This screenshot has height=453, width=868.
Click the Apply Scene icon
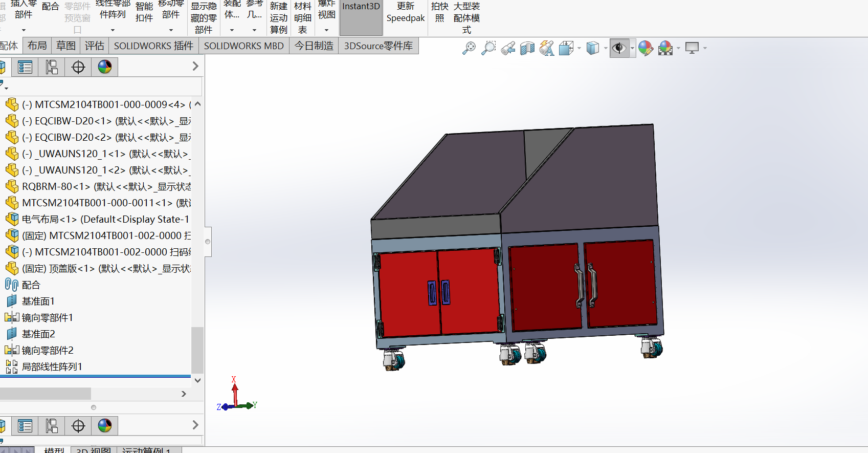(x=665, y=48)
